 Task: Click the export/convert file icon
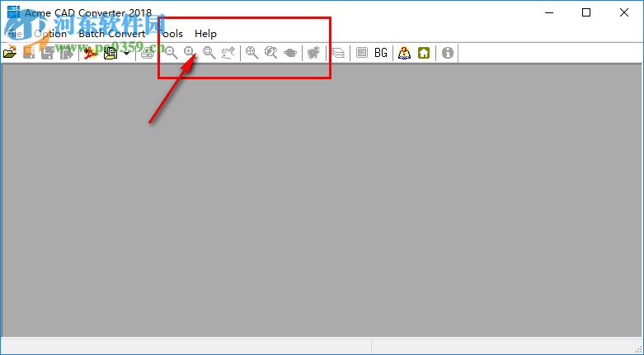[x=67, y=53]
